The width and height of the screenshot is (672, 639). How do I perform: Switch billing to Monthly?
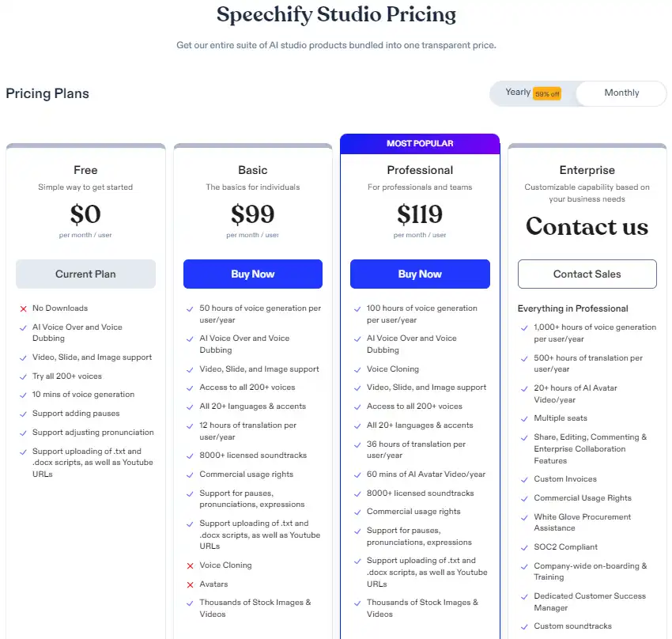[x=621, y=93]
